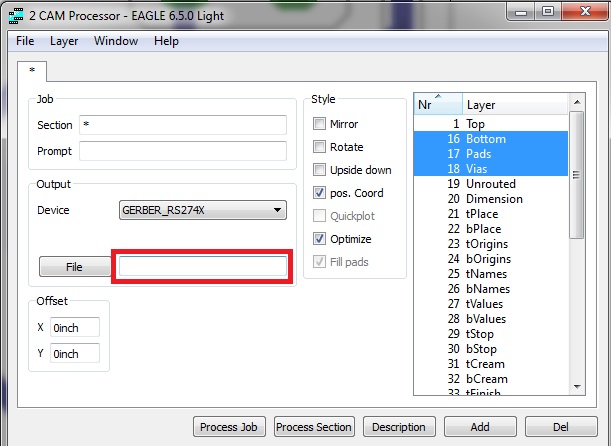Select the Dimension layer in list
611x446 pixels.
pyautogui.click(x=493, y=199)
